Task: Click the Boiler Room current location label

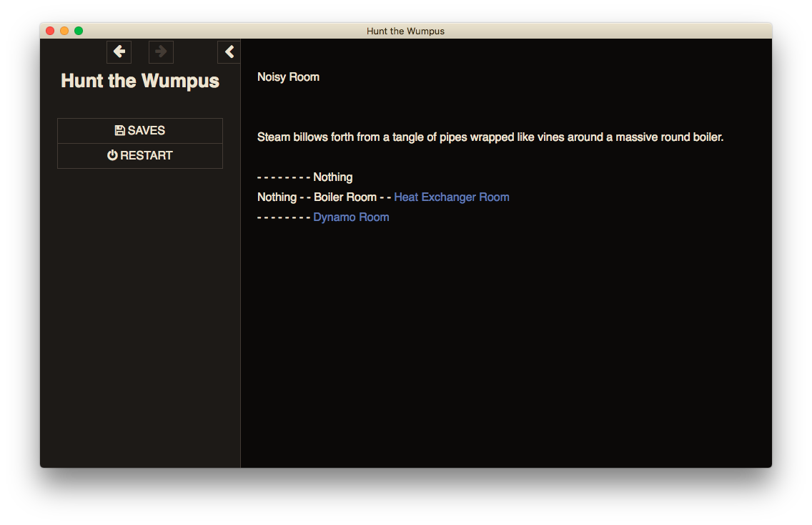Action: pos(345,197)
